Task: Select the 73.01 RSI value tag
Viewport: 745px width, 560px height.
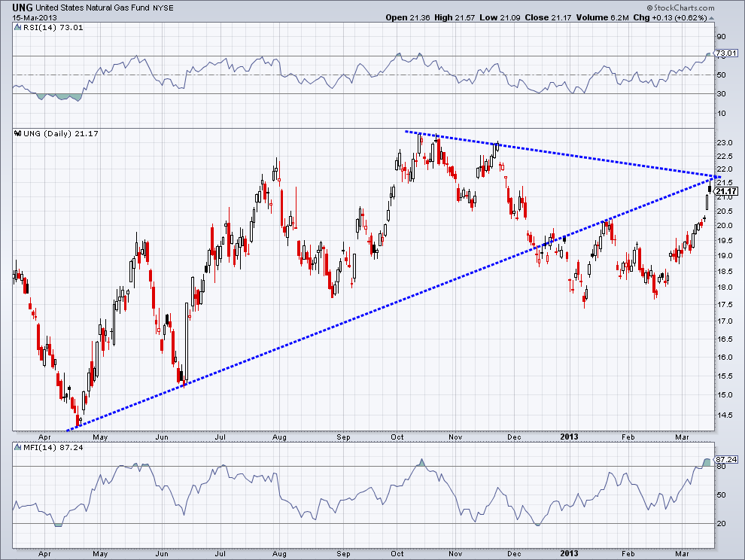Action: (725, 53)
